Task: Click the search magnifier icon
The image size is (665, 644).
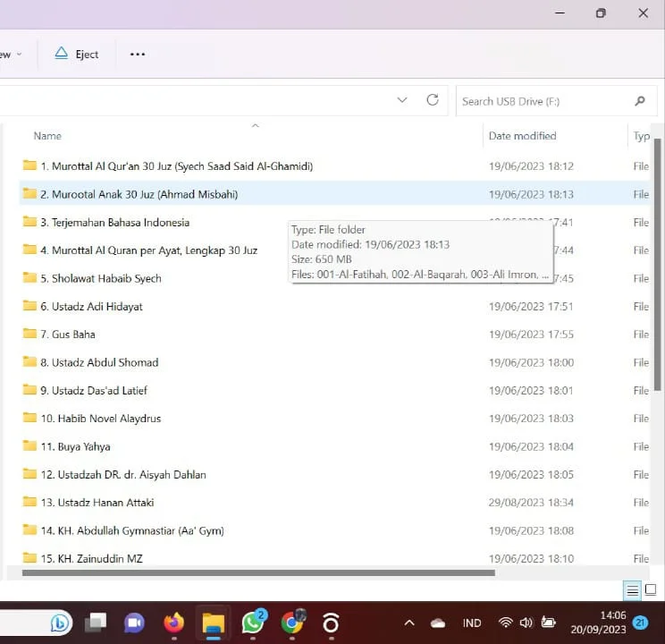Action: point(640,101)
